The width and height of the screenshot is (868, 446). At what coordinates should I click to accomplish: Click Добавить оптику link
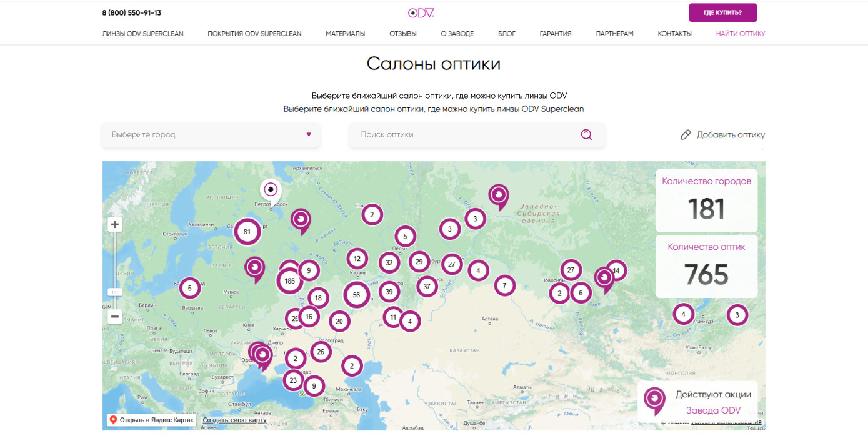(x=731, y=135)
